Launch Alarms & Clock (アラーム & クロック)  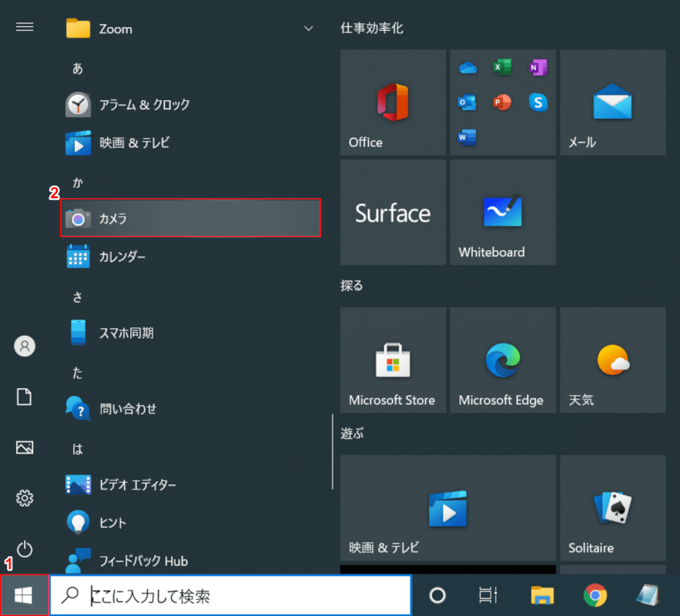pyautogui.click(x=143, y=104)
